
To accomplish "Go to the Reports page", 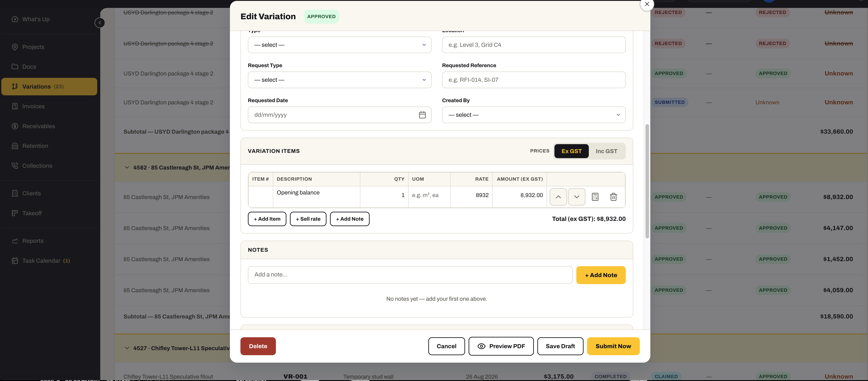I will (x=49, y=241).
